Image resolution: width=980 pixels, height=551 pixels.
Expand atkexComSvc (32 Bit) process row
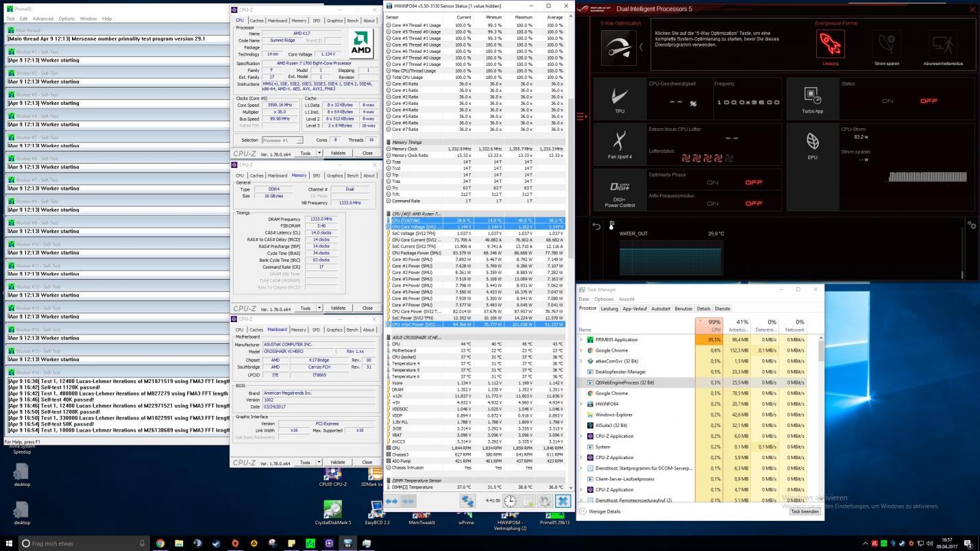tap(581, 361)
